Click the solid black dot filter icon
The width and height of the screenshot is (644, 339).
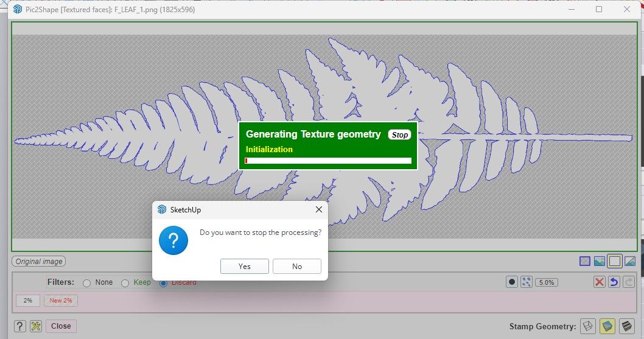512,282
